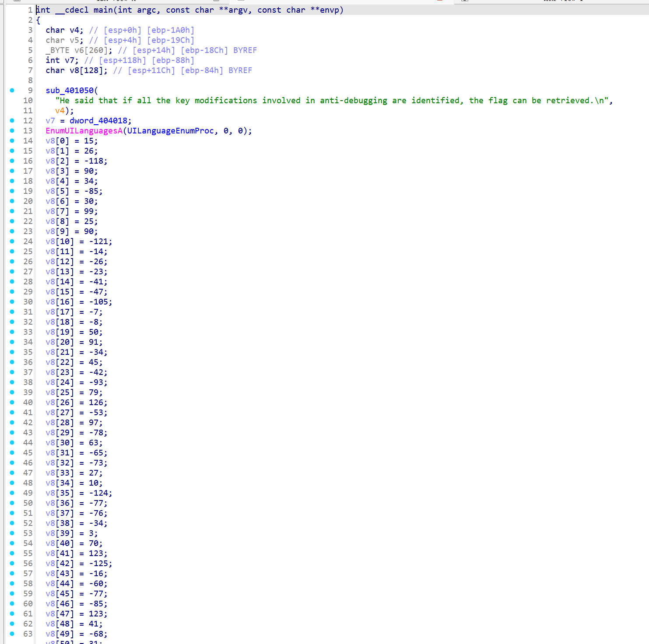Screen dimensions: 649x644
Task: Click the main function name in signature
Action: (x=103, y=10)
